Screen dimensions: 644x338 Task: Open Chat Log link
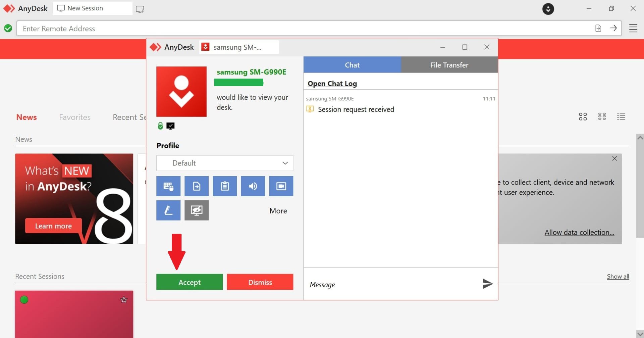coord(332,84)
